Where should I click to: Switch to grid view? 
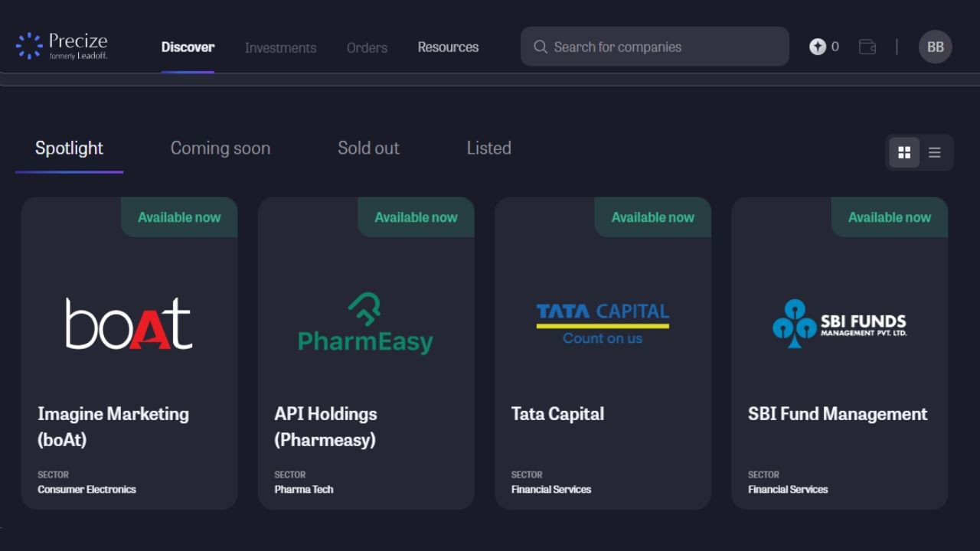[x=904, y=152]
